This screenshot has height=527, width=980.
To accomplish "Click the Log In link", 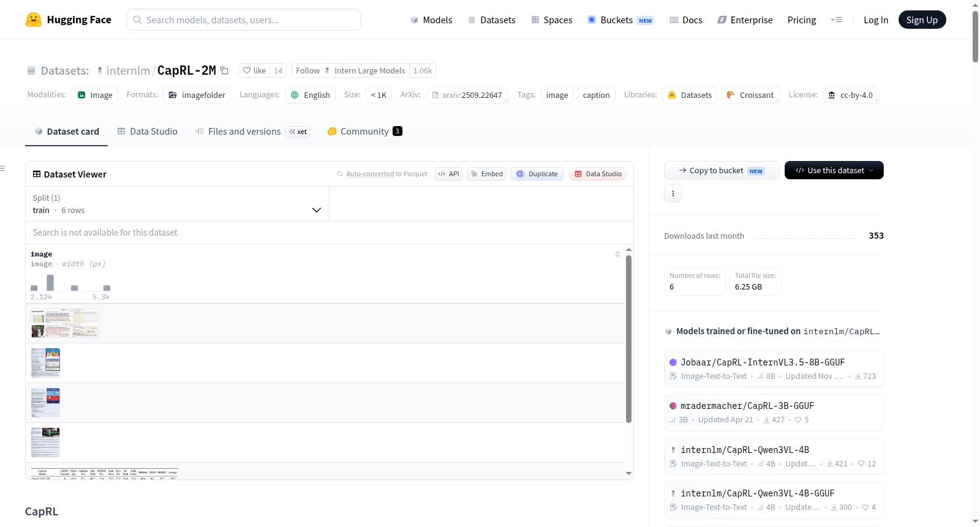I will (876, 20).
